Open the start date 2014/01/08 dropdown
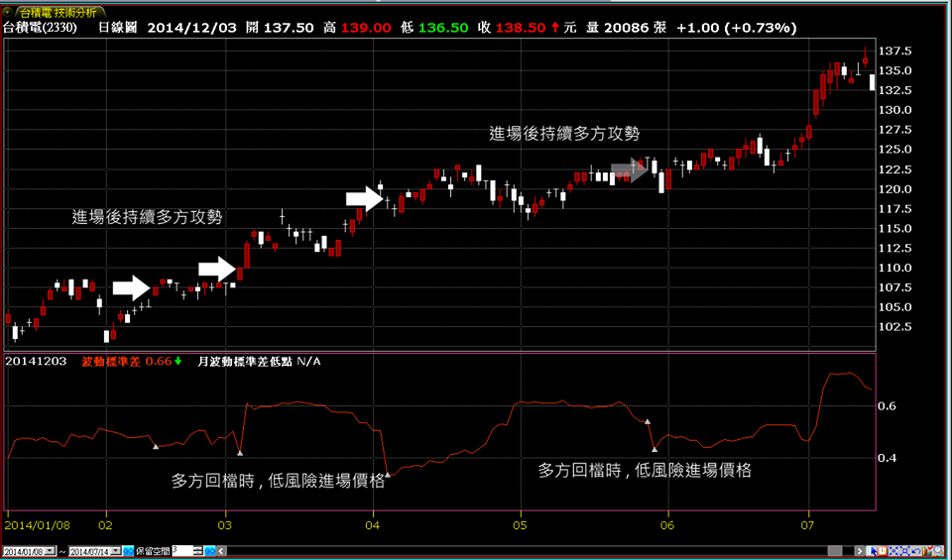 [50, 551]
